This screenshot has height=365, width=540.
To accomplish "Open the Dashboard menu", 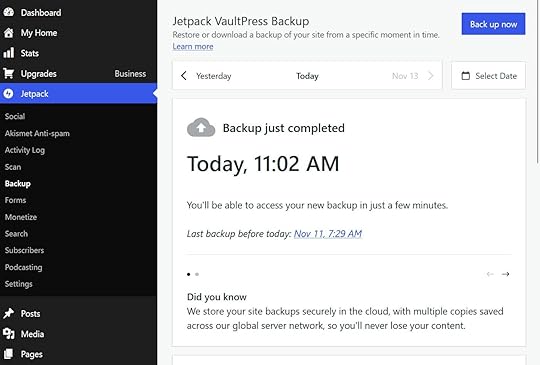I will coord(79,12).
